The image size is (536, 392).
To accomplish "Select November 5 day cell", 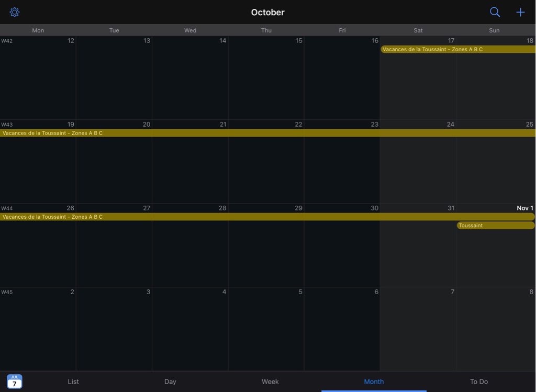I will pyautogui.click(x=266, y=330).
